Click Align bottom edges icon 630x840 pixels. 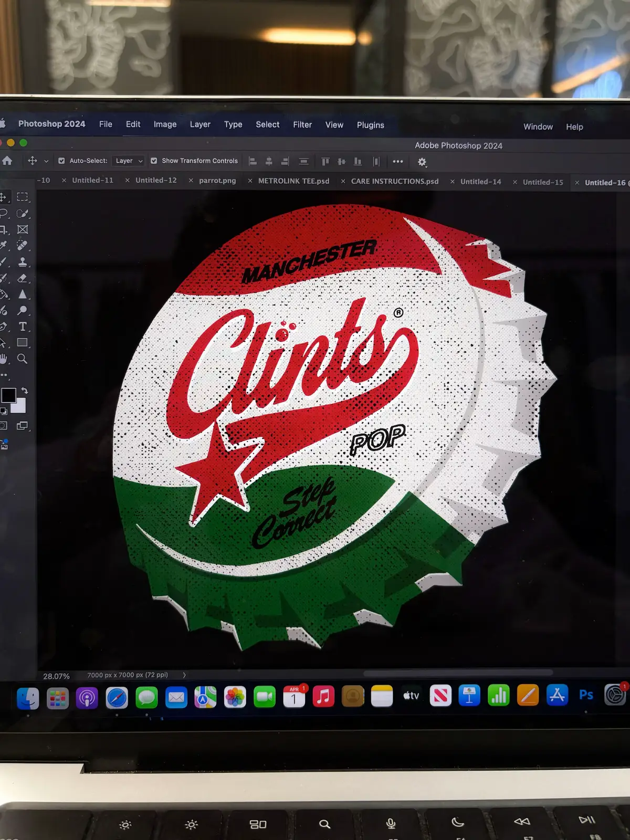coord(358,161)
